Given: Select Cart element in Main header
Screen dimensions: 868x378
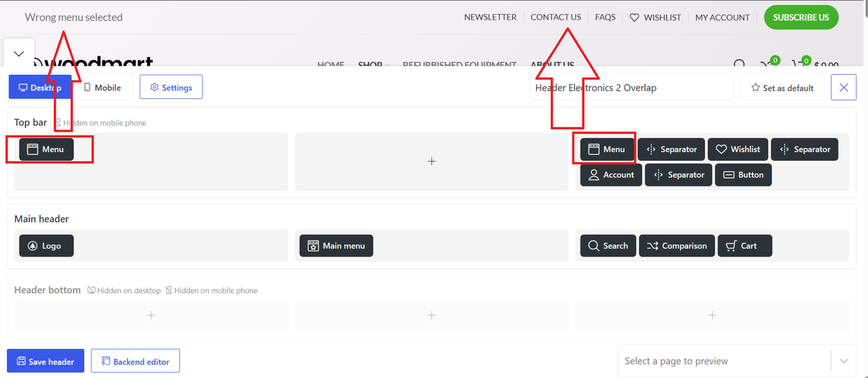Looking at the screenshot, I should tap(745, 246).
